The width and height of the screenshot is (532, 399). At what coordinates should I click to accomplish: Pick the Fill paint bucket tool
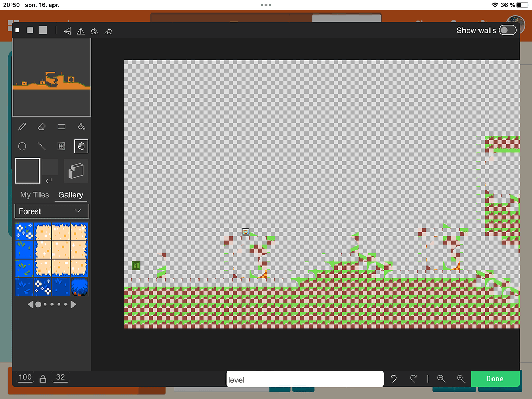click(x=81, y=126)
